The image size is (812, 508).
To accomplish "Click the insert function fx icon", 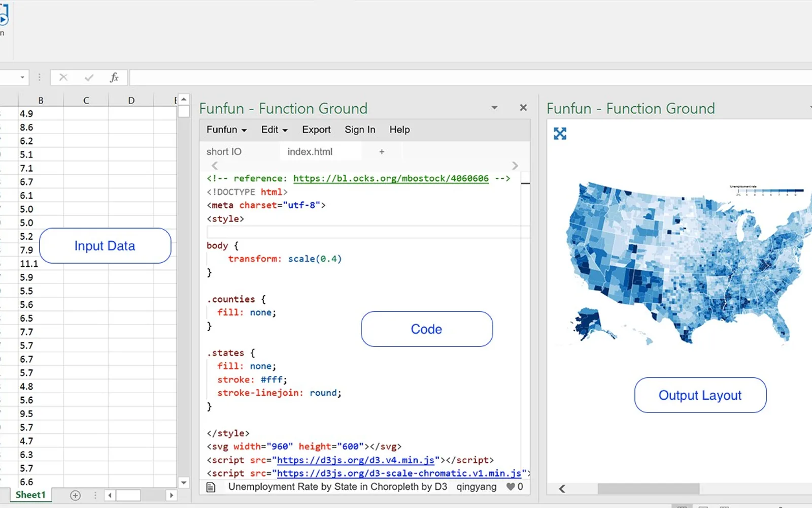I will pyautogui.click(x=114, y=77).
